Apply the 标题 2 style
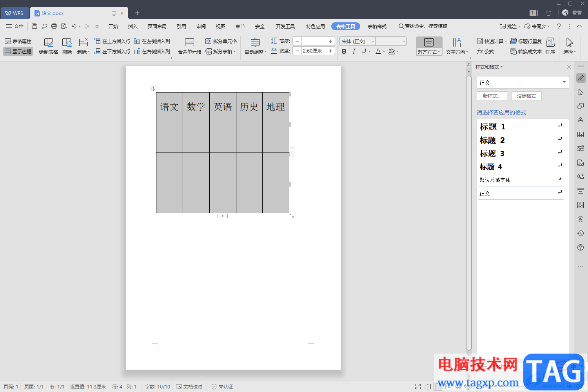This screenshot has height=392, width=588. tap(521, 140)
